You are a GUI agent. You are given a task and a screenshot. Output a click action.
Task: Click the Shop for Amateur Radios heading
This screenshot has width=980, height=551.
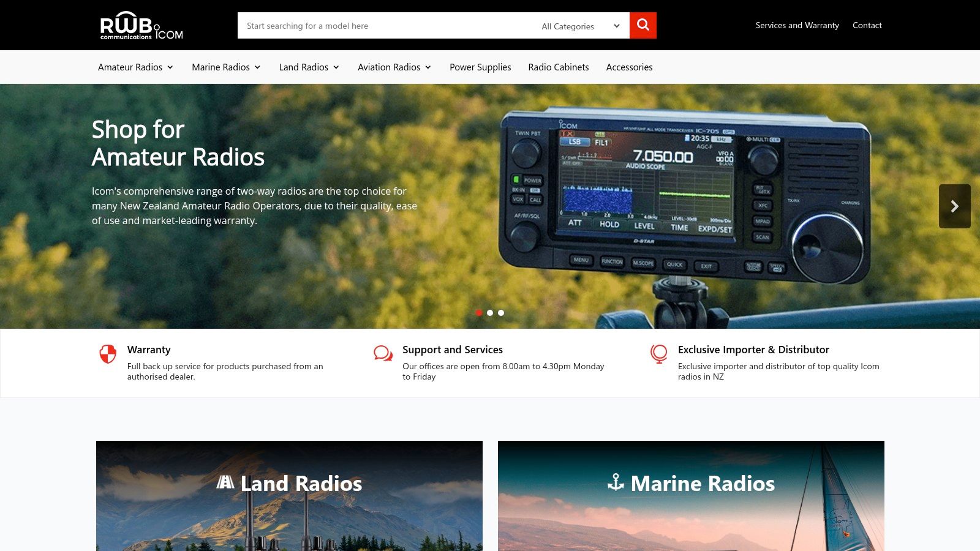(x=178, y=143)
